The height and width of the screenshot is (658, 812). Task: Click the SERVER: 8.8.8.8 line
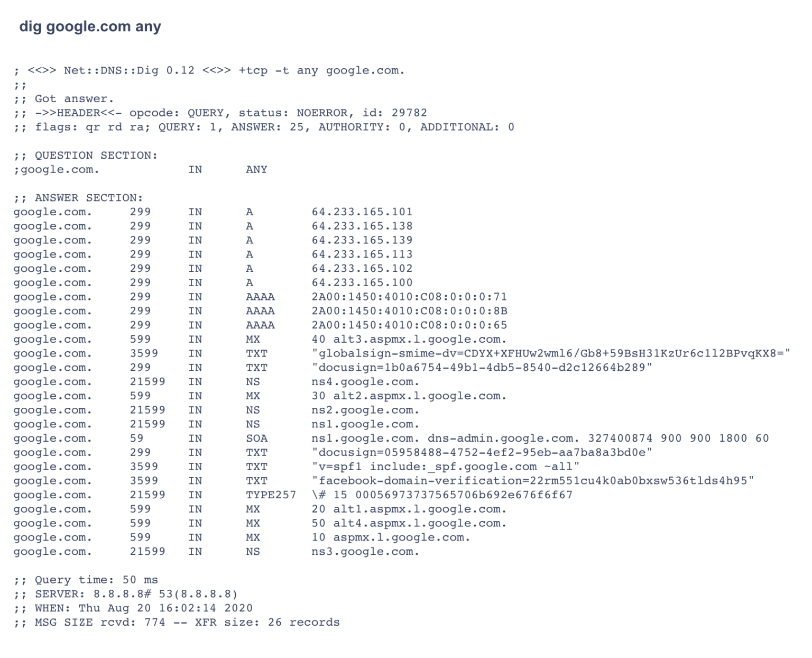pos(126,595)
